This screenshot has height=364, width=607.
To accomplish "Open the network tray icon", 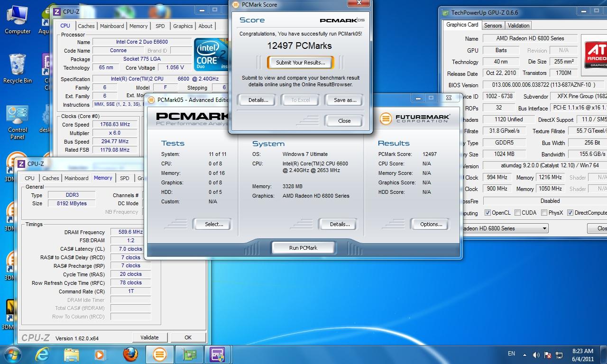I will pos(560,355).
